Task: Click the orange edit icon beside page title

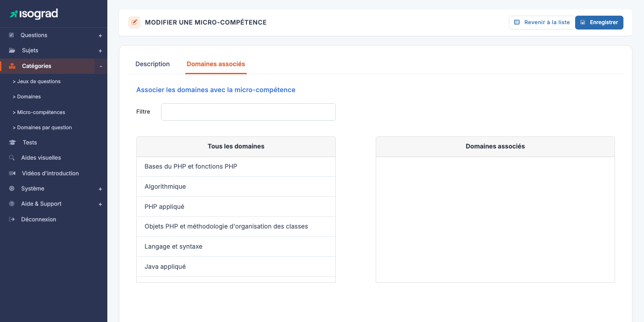Action: (134, 22)
